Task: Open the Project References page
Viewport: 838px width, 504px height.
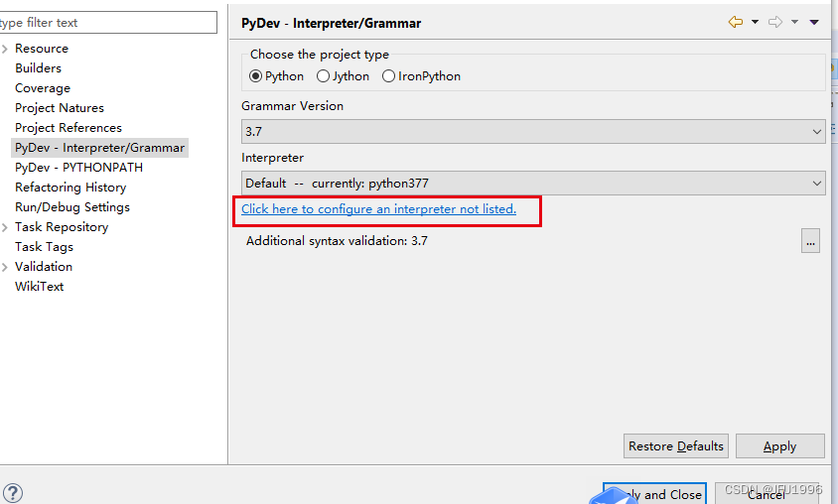Action: click(69, 128)
